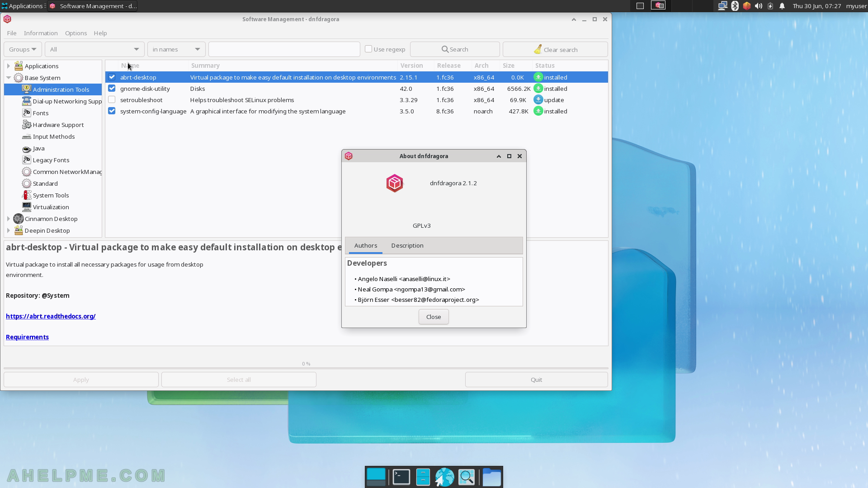Switch to the Description tab

(407, 245)
